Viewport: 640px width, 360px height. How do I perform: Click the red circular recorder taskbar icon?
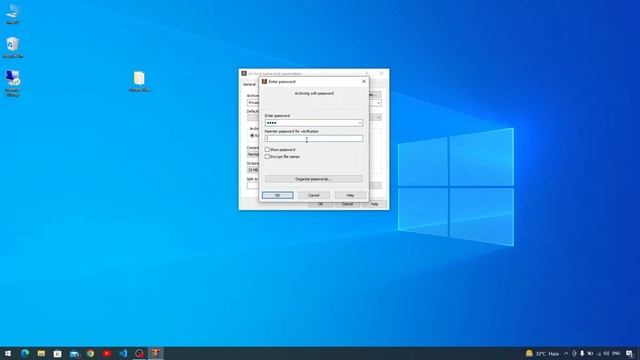click(140, 353)
